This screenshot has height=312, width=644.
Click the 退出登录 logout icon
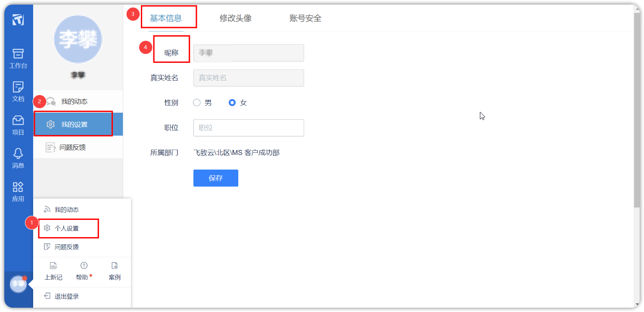coord(47,296)
